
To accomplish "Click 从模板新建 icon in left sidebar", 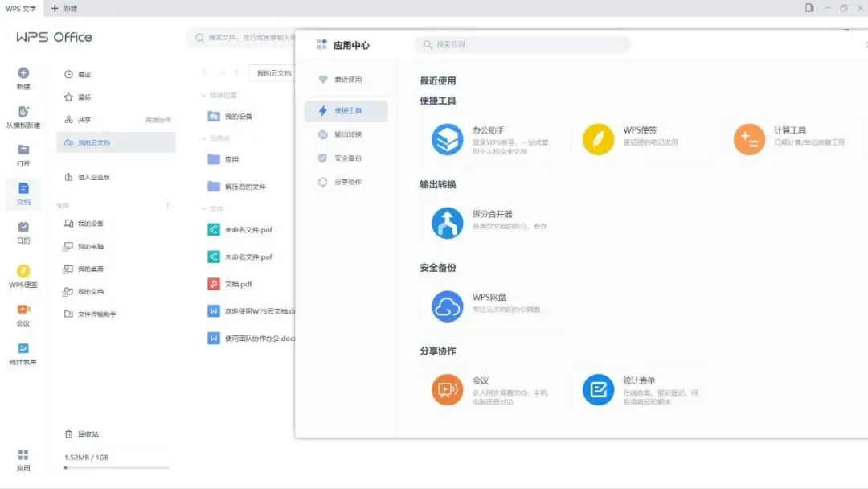I will click(23, 111).
